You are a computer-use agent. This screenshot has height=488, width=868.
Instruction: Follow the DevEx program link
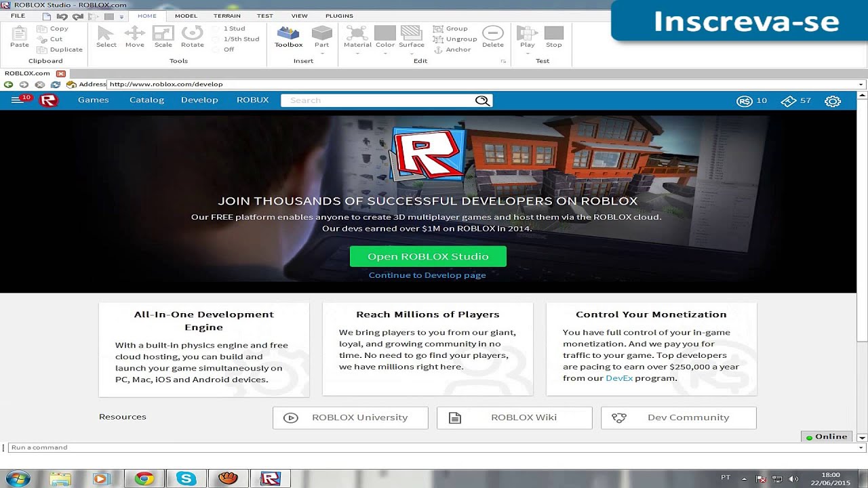coord(619,378)
